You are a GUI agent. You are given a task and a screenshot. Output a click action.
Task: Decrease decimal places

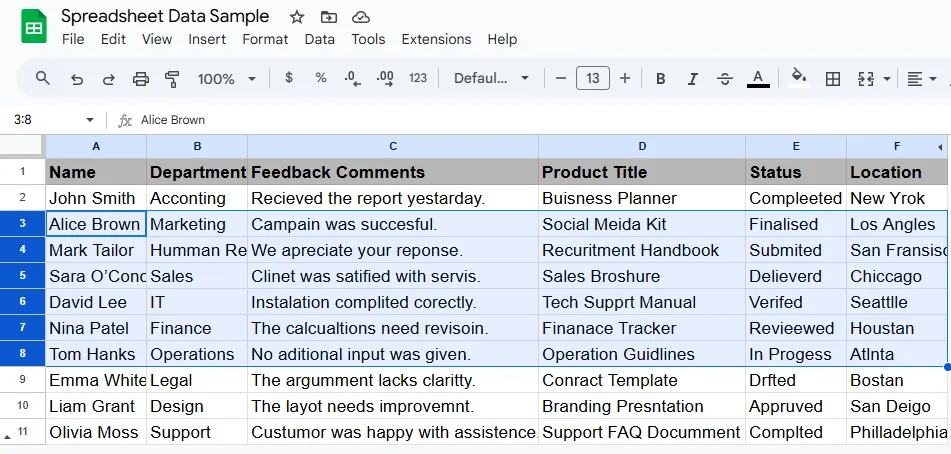click(352, 78)
